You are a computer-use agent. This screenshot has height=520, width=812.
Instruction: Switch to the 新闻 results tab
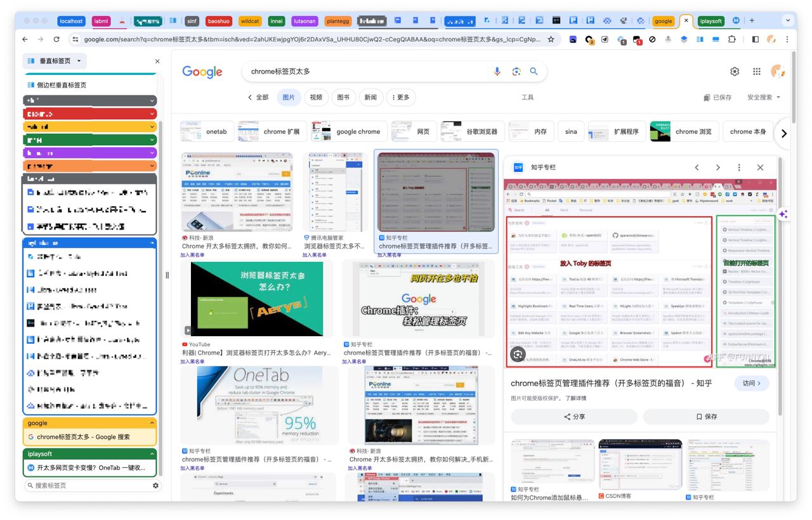click(x=370, y=98)
